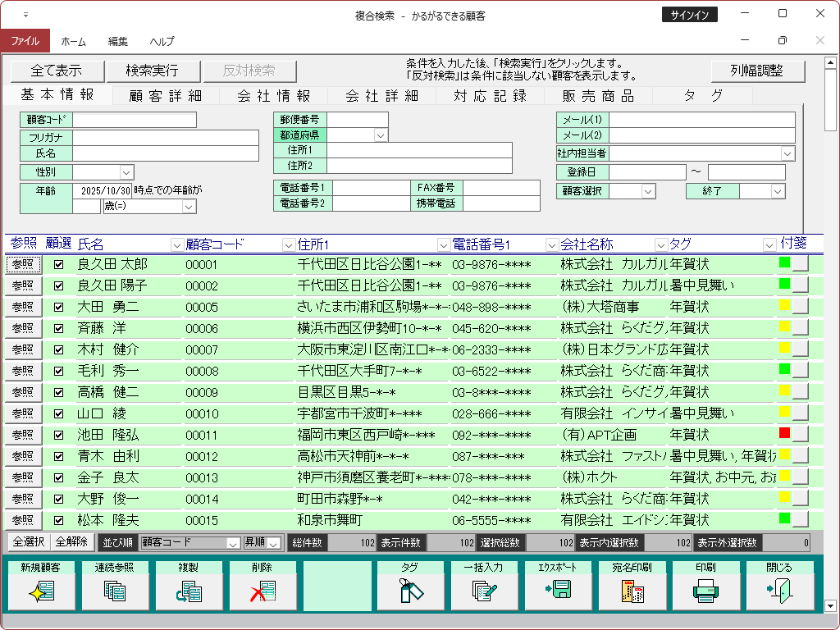Viewport: 840px width, 630px height.
Task: Expand the 社内担当者 dropdown list
Action: click(787, 153)
